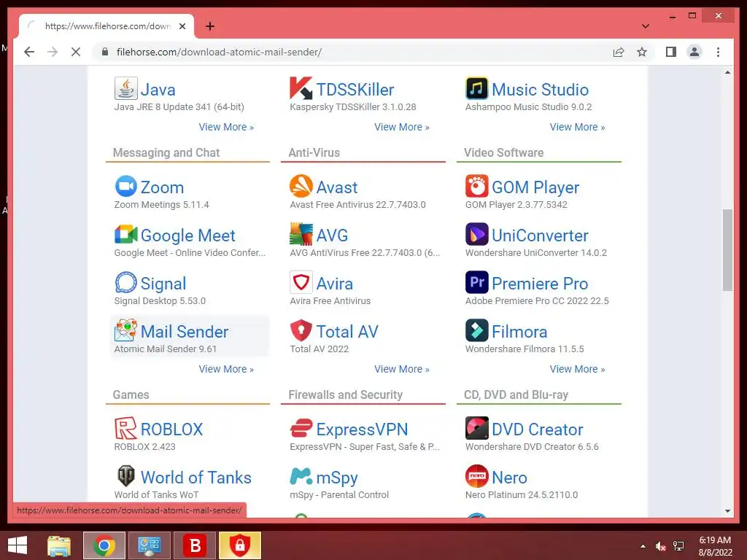Click the Avira icon
This screenshot has width=747, height=560.
tap(301, 282)
